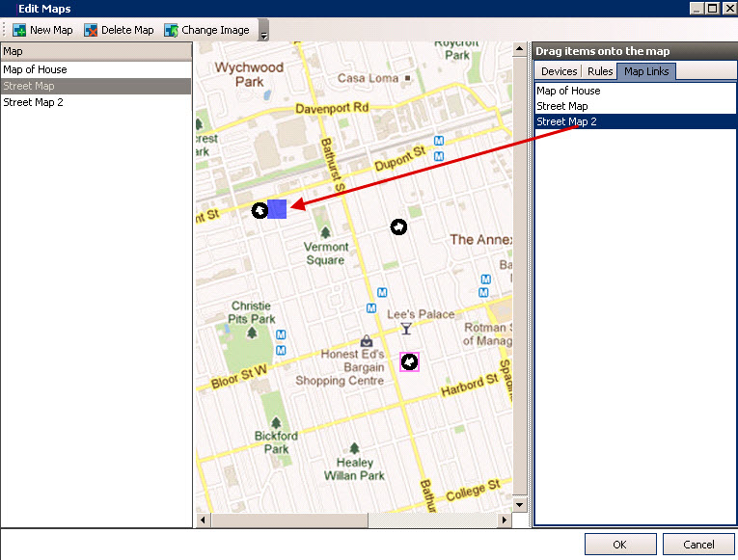Click the shopping bag icon at Honest Ed's

click(x=367, y=340)
